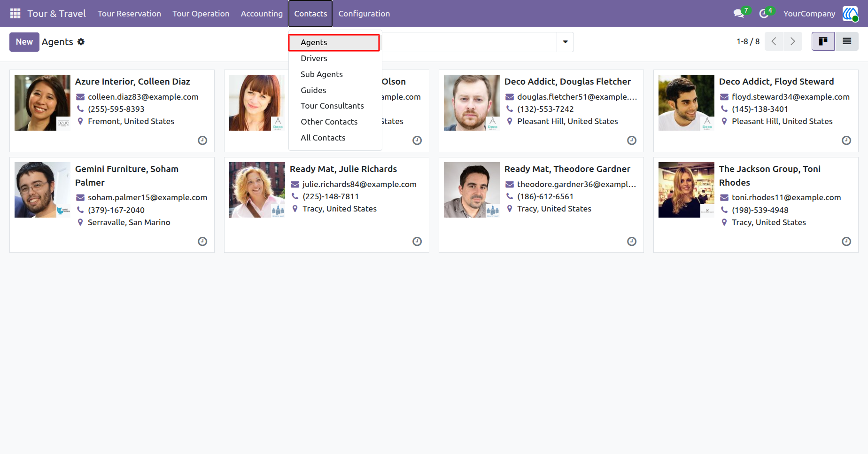The width and height of the screenshot is (868, 454).
Task: Select Drivers from Contacts menu
Action: coord(335,58)
